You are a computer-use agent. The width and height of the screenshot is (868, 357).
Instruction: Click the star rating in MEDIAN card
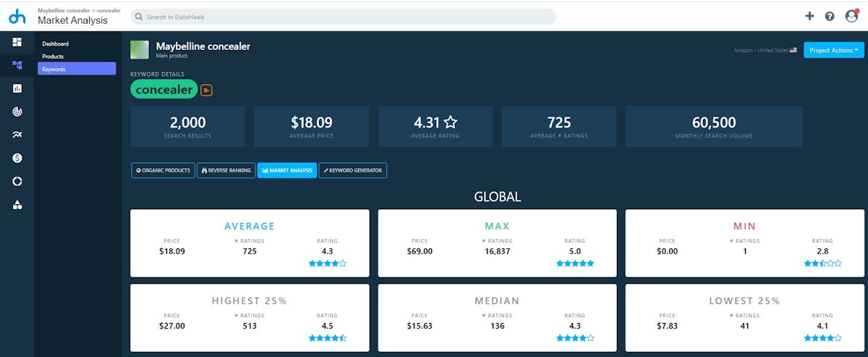click(575, 338)
